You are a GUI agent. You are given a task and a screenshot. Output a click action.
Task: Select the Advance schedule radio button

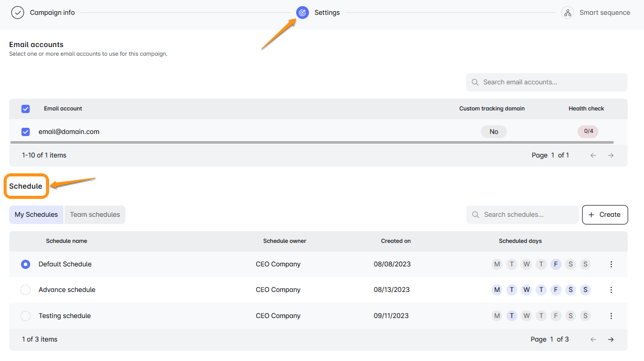click(26, 290)
